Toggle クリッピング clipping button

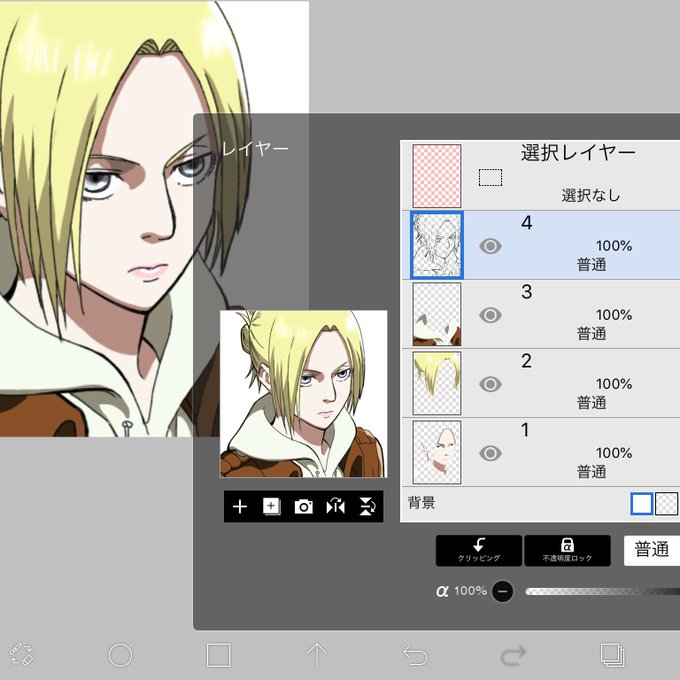(479, 550)
